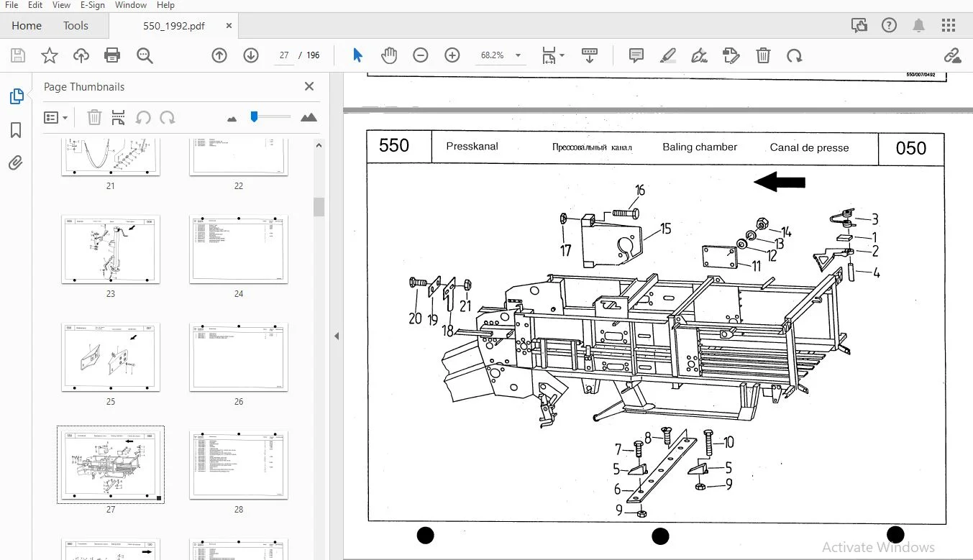Show the Attachments panel
Screen dimensions: 973x560
(16, 163)
